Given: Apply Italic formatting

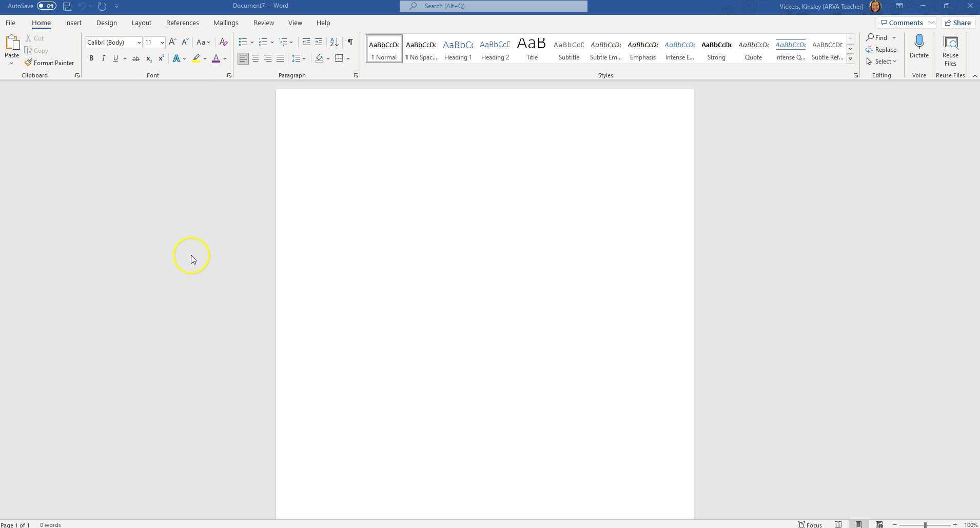Looking at the screenshot, I should pos(103,58).
